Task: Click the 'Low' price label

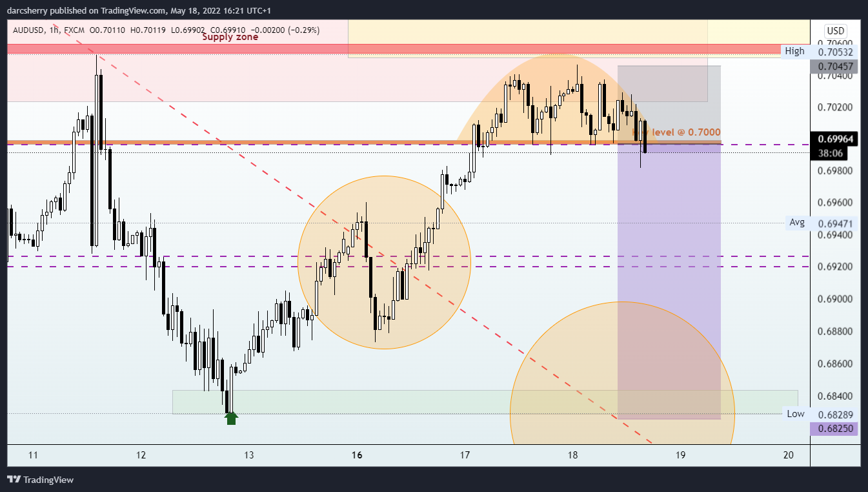Action: pyautogui.click(x=796, y=414)
